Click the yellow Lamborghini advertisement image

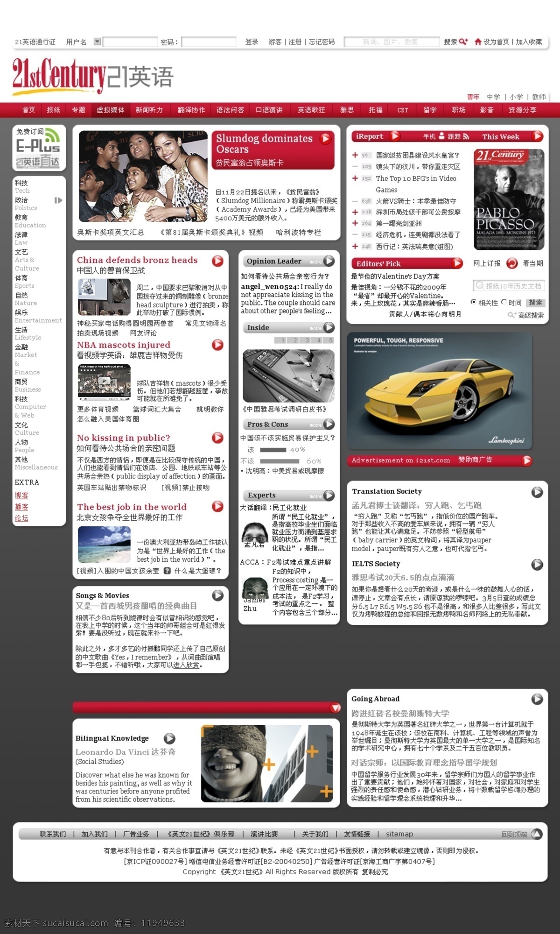(440, 391)
